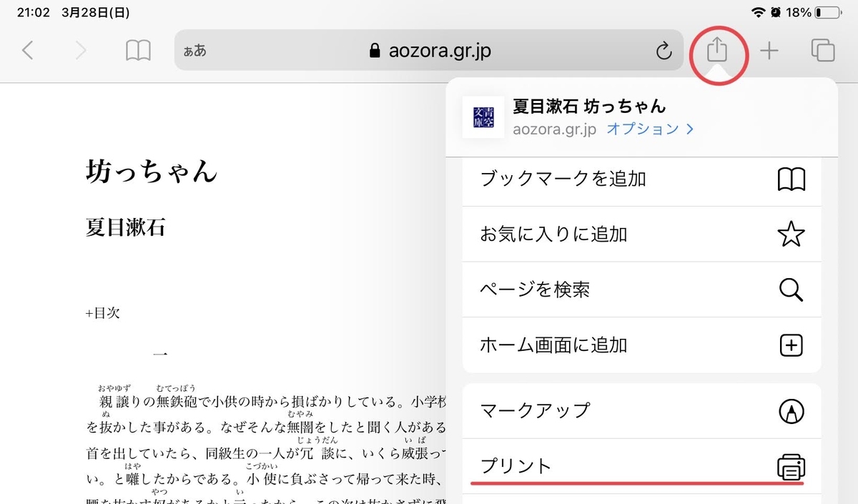Choose ページを検索

coord(641,290)
